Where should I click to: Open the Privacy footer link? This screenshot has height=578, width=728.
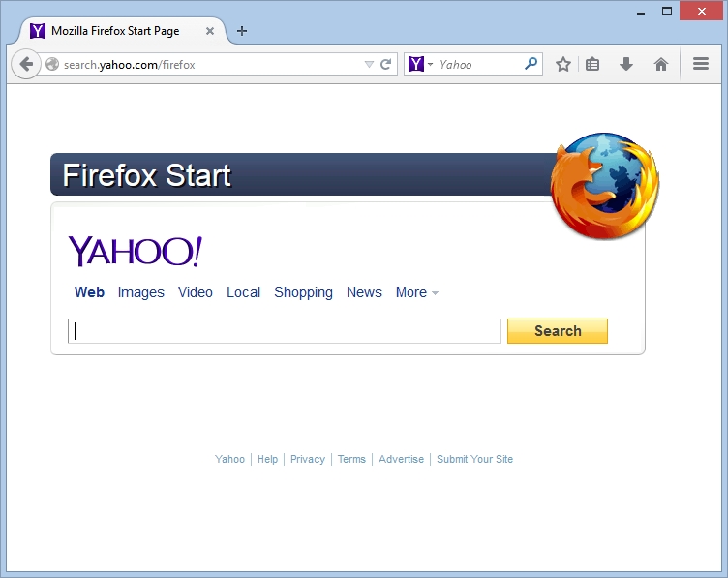tap(307, 459)
